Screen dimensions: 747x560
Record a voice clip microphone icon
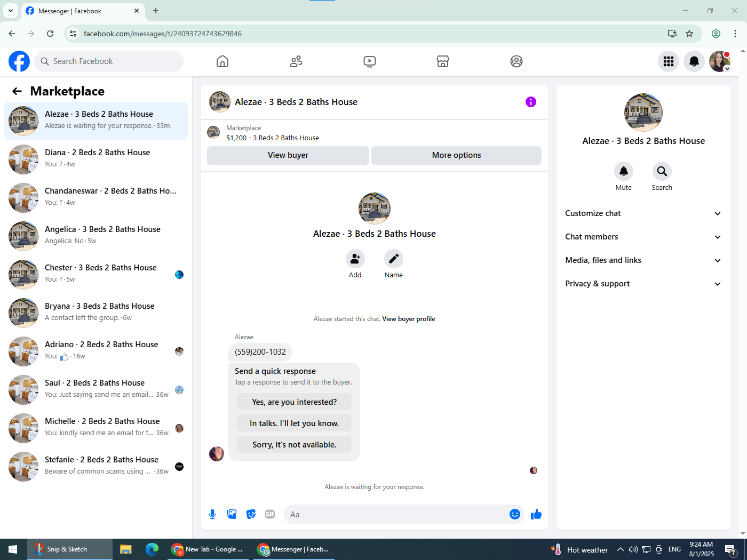coord(212,514)
